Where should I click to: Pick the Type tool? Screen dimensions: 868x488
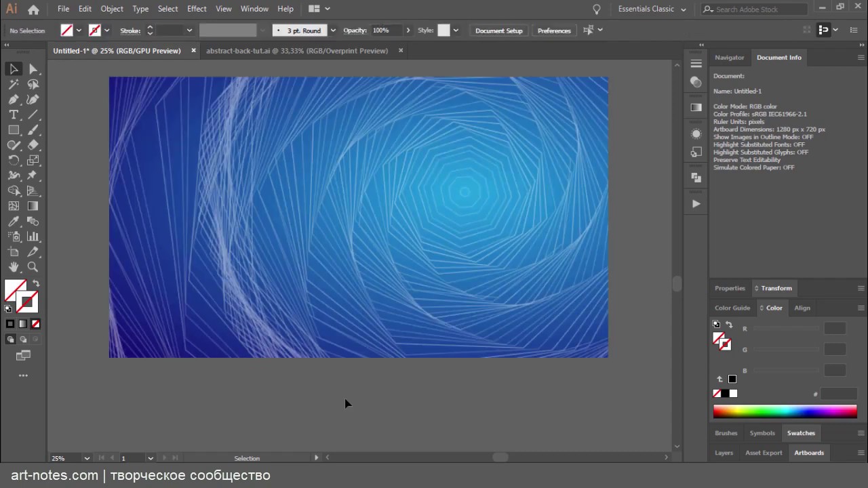tap(14, 115)
